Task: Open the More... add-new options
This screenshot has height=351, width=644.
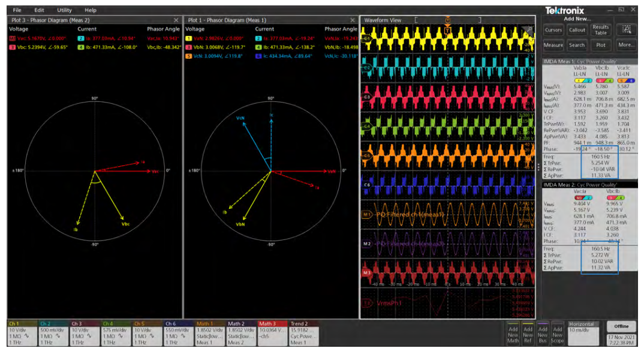Action: (x=627, y=45)
